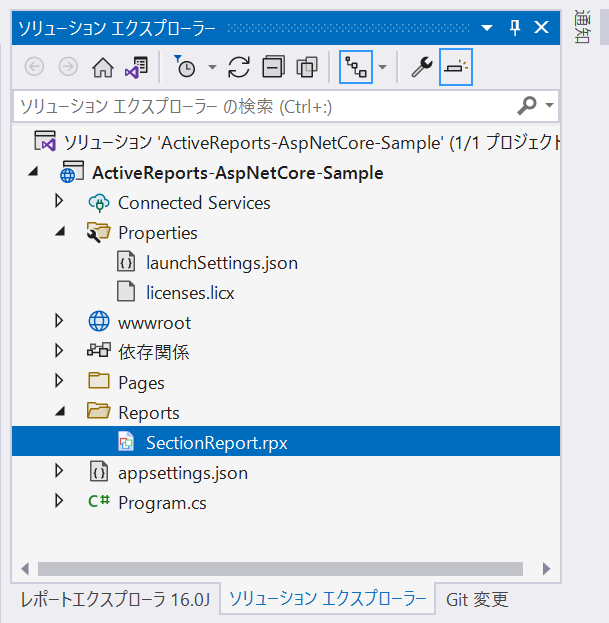Click the Forward navigation arrow icon

click(68, 67)
